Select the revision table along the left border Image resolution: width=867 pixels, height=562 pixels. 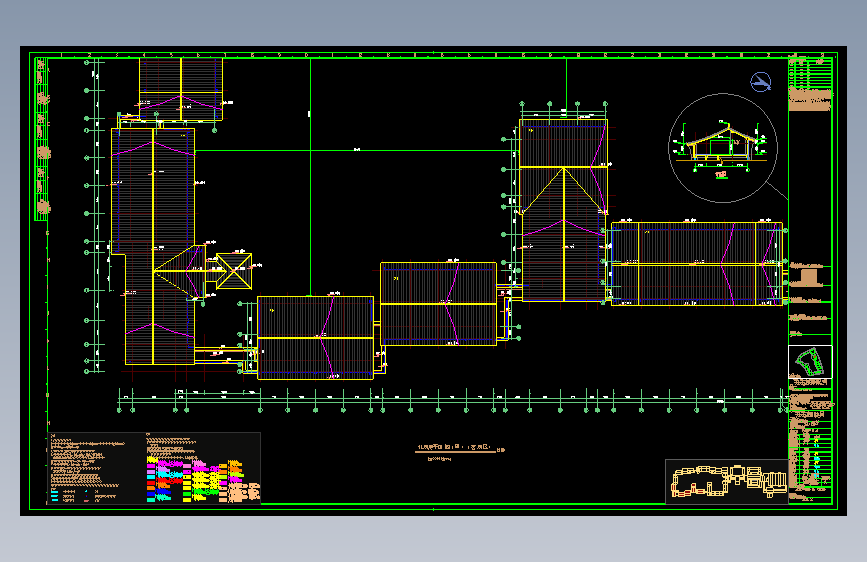pyautogui.click(x=42, y=139)
